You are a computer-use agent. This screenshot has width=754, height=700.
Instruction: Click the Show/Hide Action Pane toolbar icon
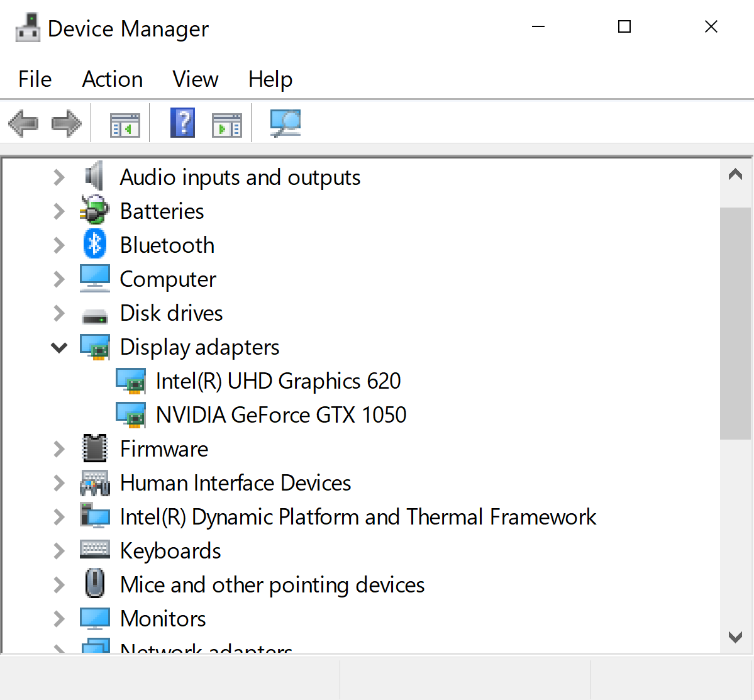pyautogui.click(x=227, y=124)
